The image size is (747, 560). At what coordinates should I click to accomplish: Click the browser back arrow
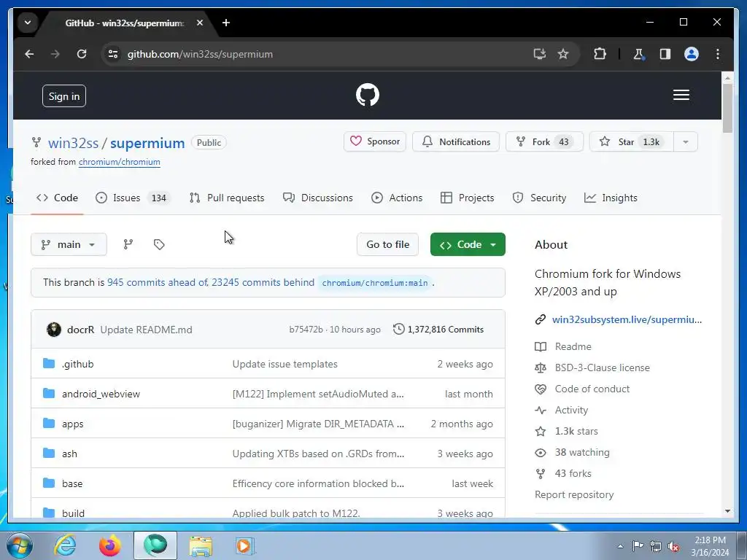point(29,54)
